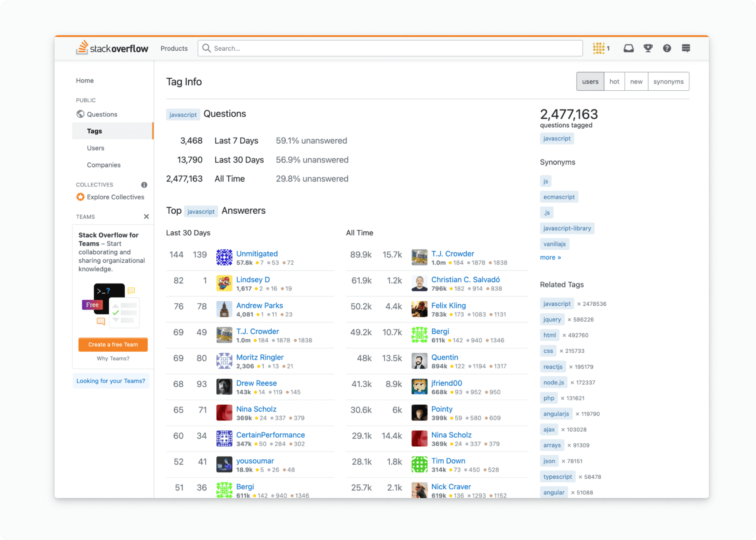
Task: Click the Why Teams? link
Action: point(113,358)
